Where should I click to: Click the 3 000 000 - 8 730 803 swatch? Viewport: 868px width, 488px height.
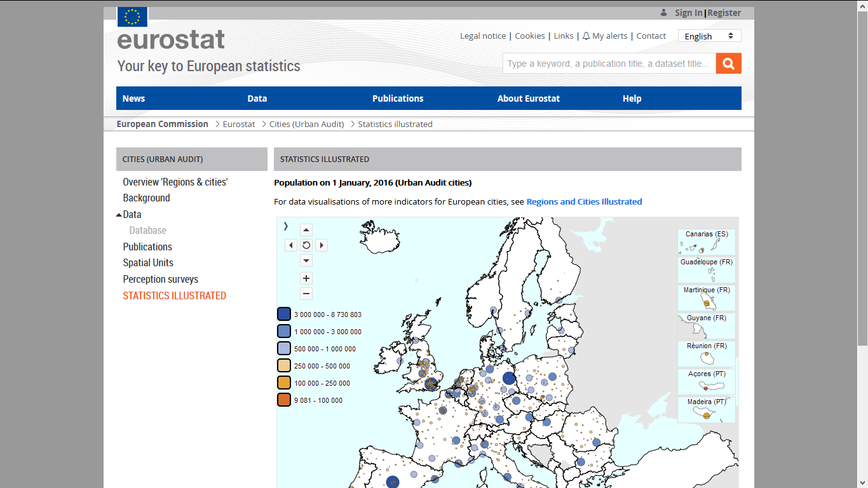284,314
